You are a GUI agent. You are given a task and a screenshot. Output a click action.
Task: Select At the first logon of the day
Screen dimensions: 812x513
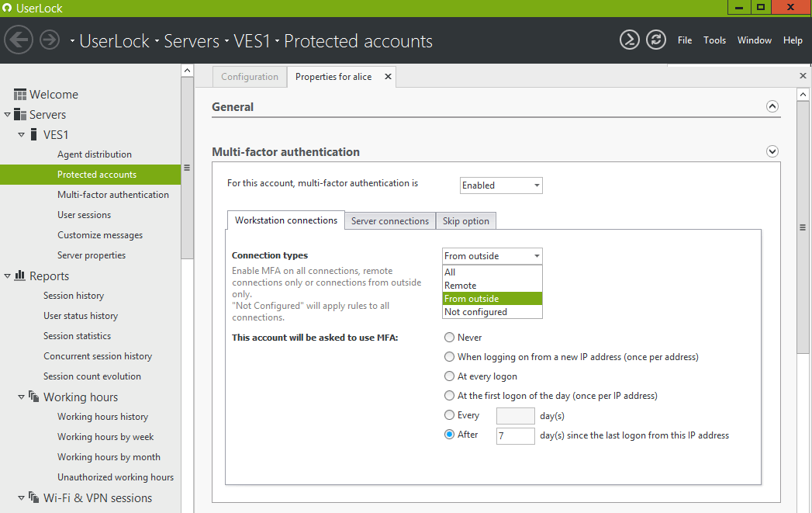449,395
